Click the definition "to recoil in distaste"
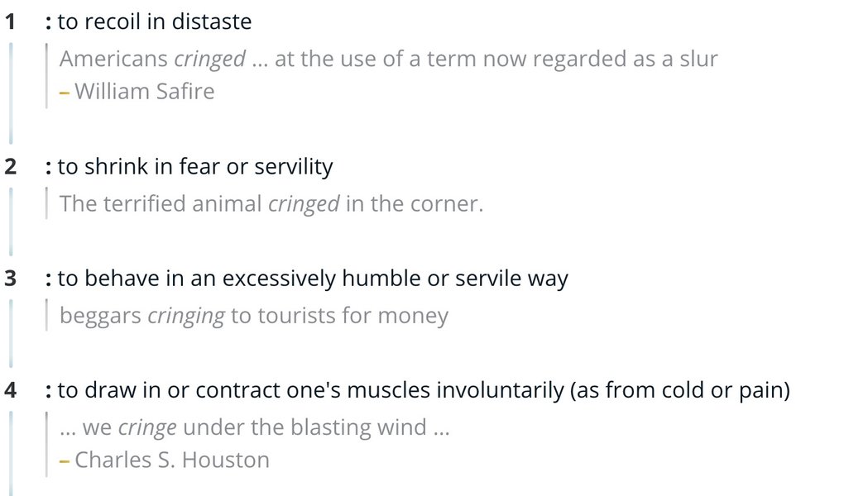This screenshot has width=868, height=496. [154, 21]
